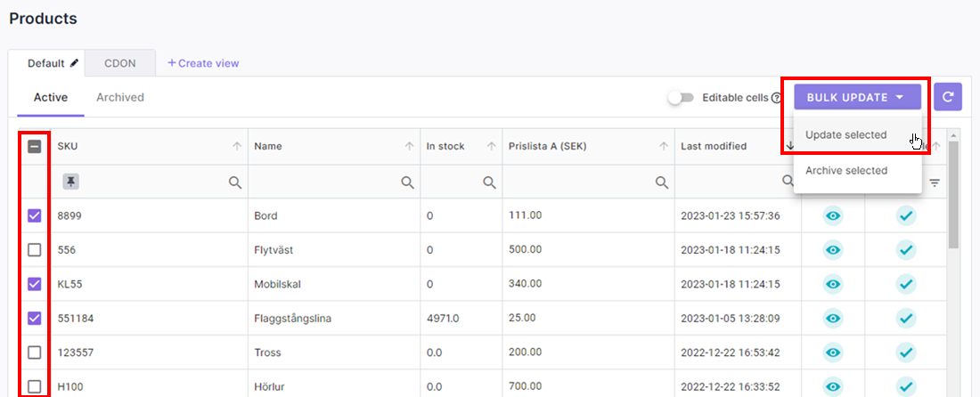Click the help icon beside Editable cells
The image size is (980, 397).
(x=776, y=98)
